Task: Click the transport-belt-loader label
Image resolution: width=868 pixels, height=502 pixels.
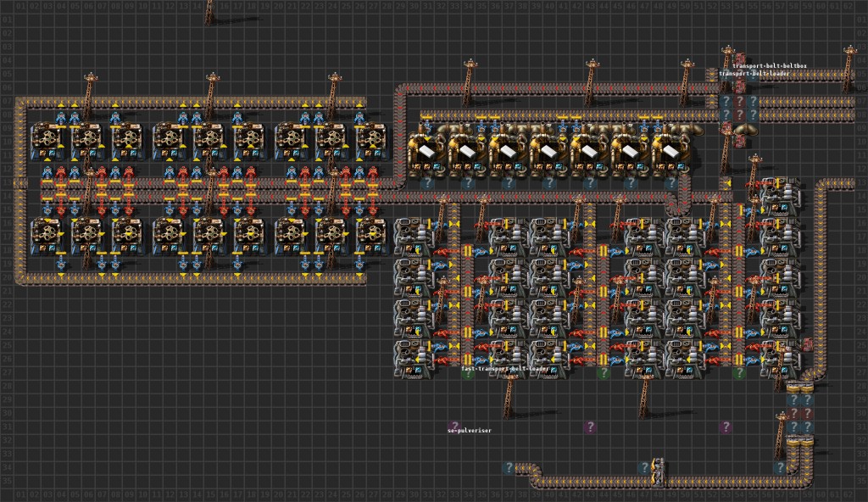Action: point(754,73)
